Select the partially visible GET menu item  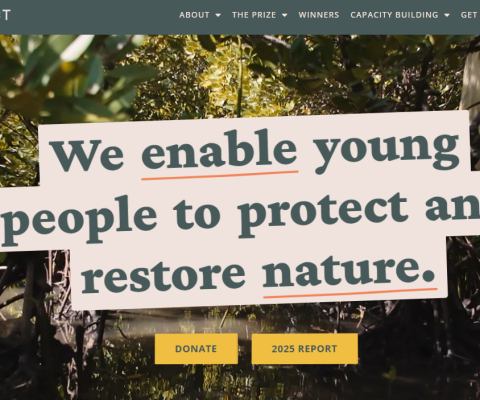coord(470,15)
